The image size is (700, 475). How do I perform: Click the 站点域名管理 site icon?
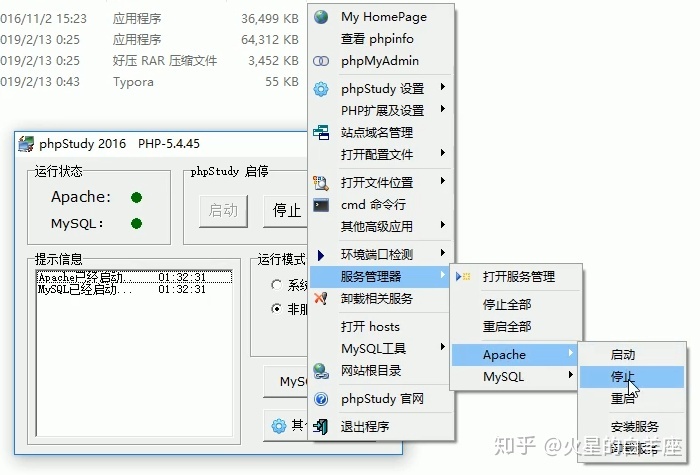tap(321, 133)
